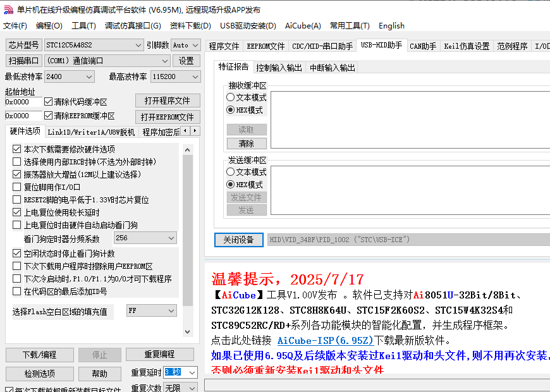Open Link1D/Writer1A/U8W脱机 tab
This screenshot has width=550, height=392.
click(x=91, y=132)
